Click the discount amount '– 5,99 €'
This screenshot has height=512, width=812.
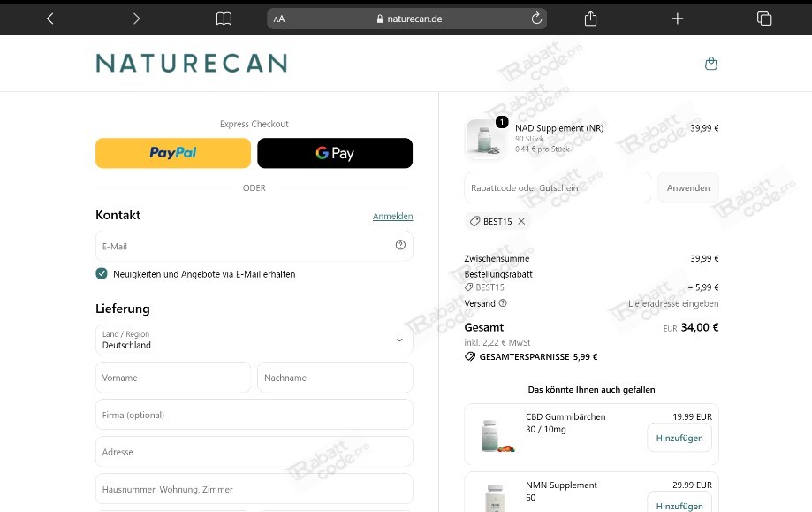(x=703, y=287)
